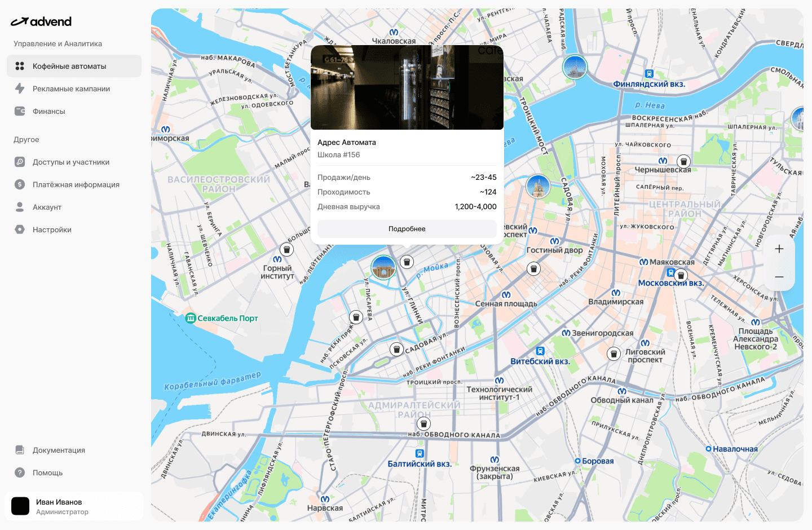Open the vending machine photo in the popup
The height and width of the screenshot is (530, 812).
(407, 87)
